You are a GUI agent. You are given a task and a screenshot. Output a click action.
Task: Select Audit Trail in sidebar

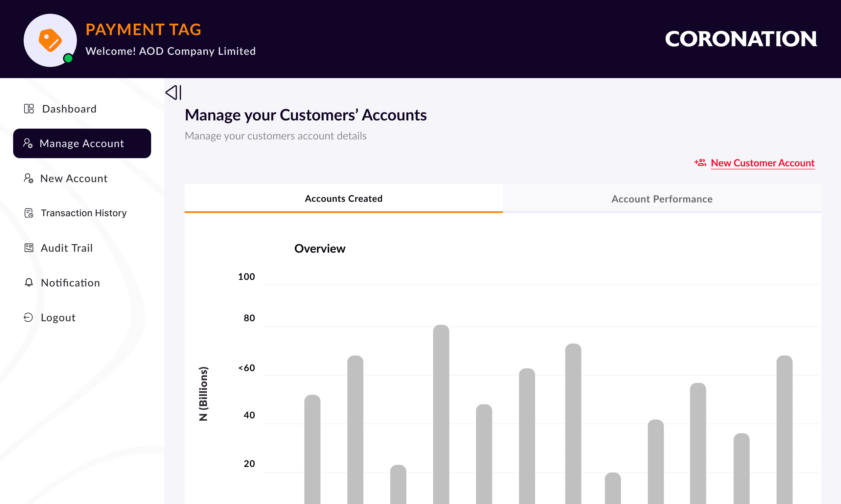tap(67, 248)
